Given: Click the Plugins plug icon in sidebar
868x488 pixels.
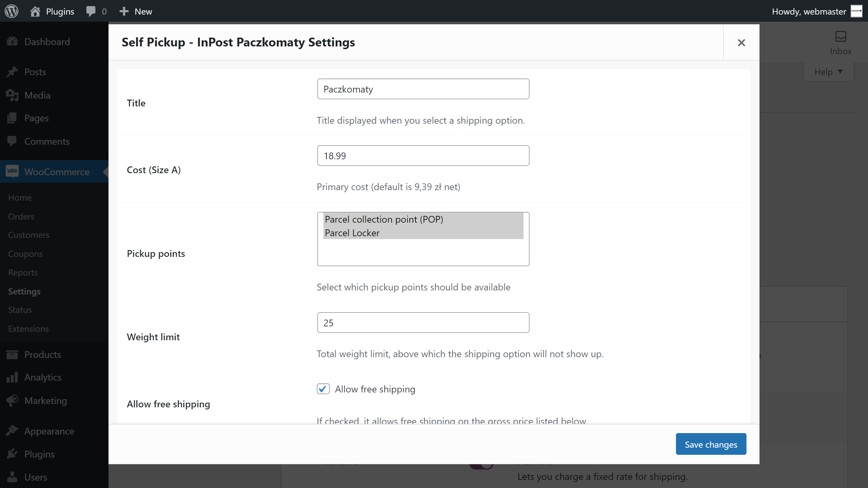Looking at the screenshot, I should tap(12, 454).
